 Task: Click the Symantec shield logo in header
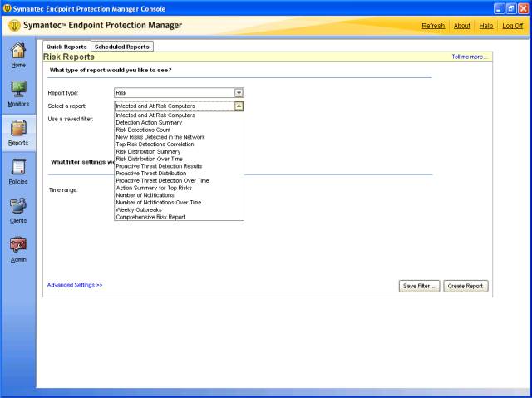pyautogui.click(x=14, y=26)
